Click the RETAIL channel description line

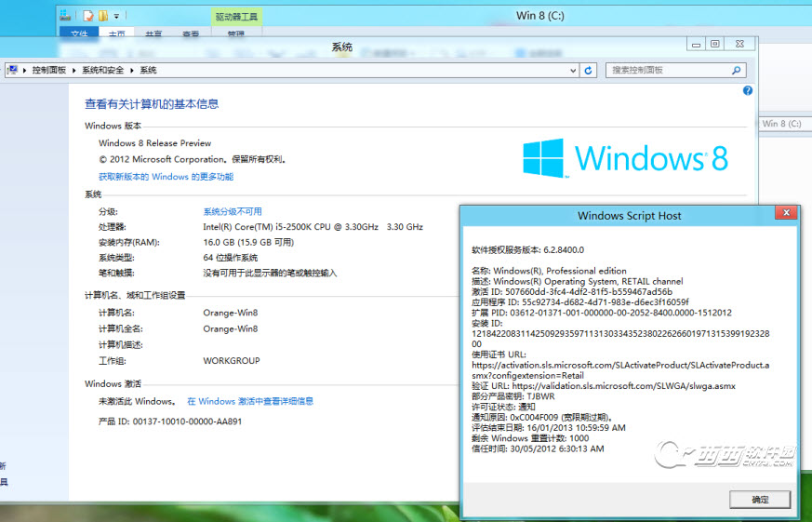coord(578,281)
